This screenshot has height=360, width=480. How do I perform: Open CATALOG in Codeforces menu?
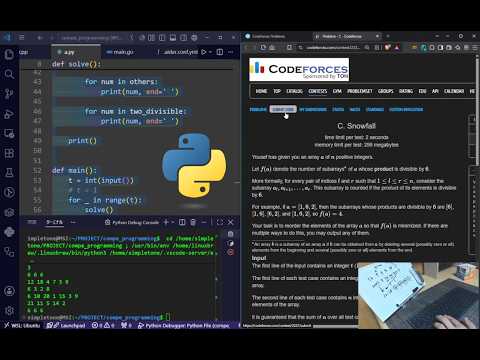295,91
